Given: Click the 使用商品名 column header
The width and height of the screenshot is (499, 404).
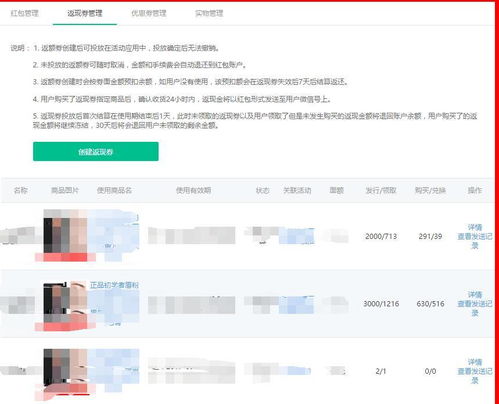Looking at the screenshot, I should coord(114,190).
